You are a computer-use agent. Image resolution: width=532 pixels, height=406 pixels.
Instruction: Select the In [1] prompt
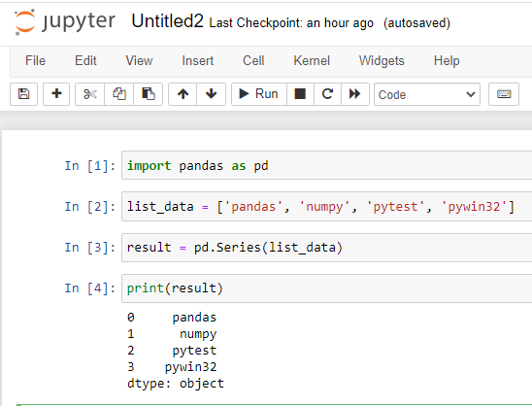click(90, 166)
